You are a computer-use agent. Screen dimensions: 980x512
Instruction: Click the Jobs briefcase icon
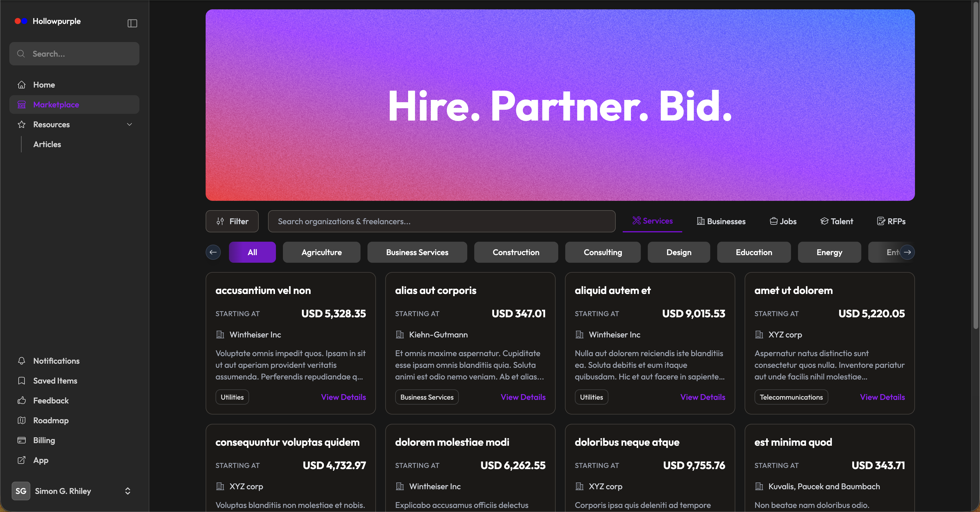point(773,221)
